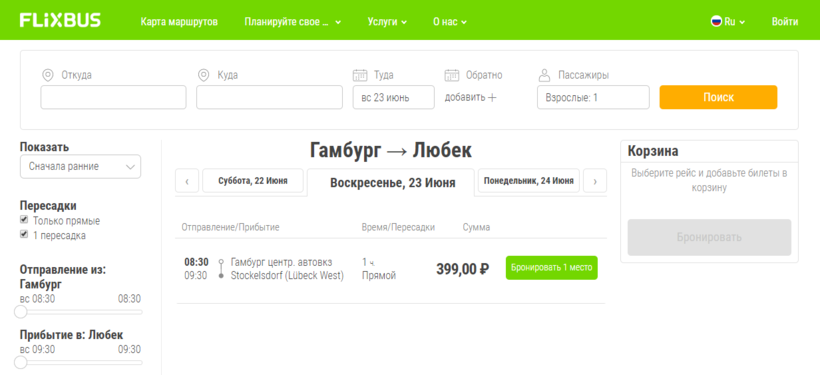Viewport: 820px width, 375px height.
Task: Click the calendar icon next to Туда
Action: tap(360, 75)
